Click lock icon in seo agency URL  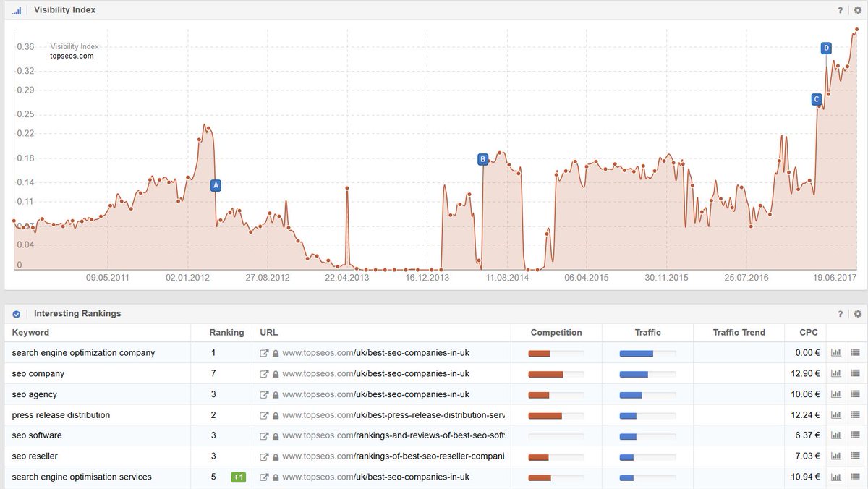pos(276,395)
